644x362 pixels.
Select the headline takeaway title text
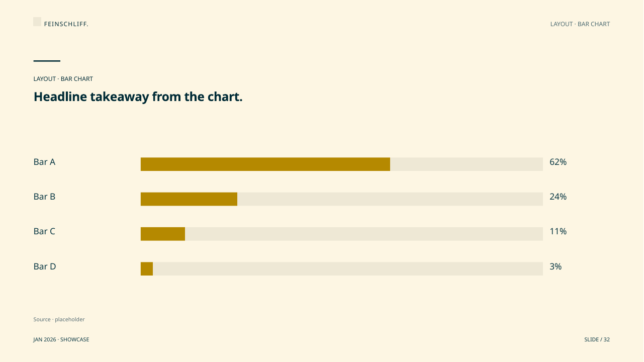coord(138,97)
